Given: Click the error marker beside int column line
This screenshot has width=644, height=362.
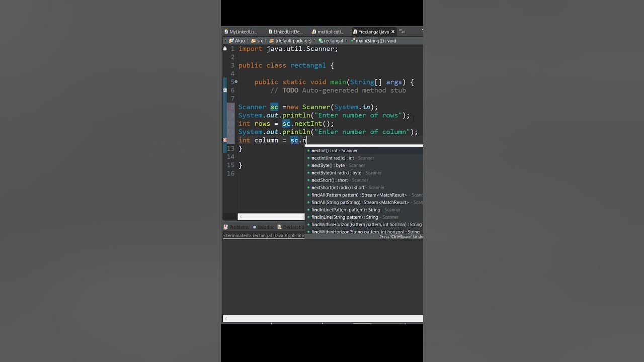Looking at the screenshot, I should coord(225,140).
